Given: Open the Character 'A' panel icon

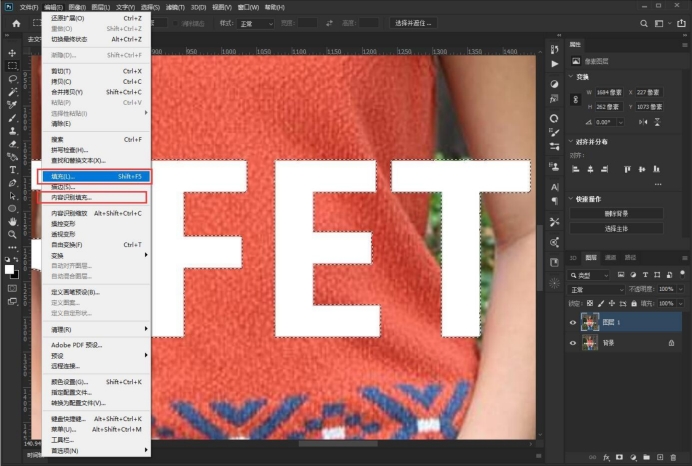Looking at the screenshot, I should (555, 187).
